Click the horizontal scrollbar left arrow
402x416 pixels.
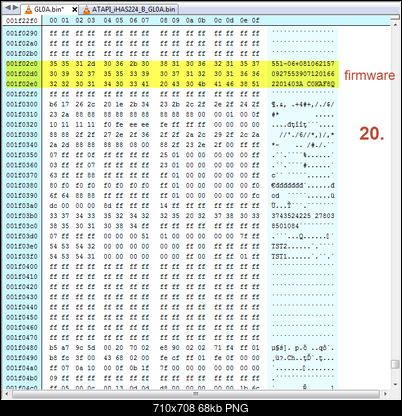coord(8,394)
